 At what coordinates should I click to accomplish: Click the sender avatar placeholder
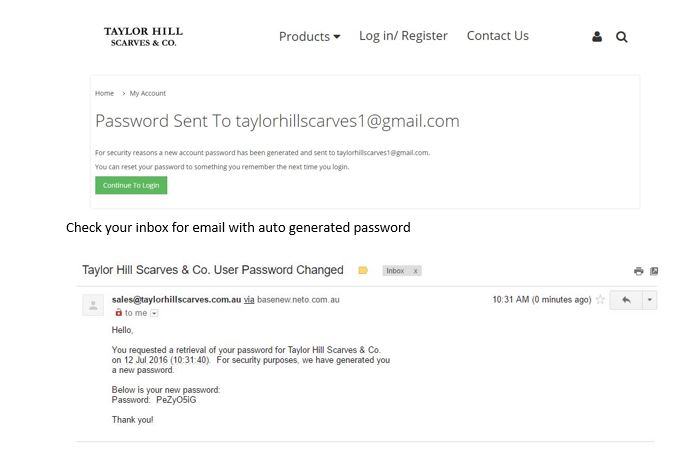pyautogui.click(x=93, y=305)
